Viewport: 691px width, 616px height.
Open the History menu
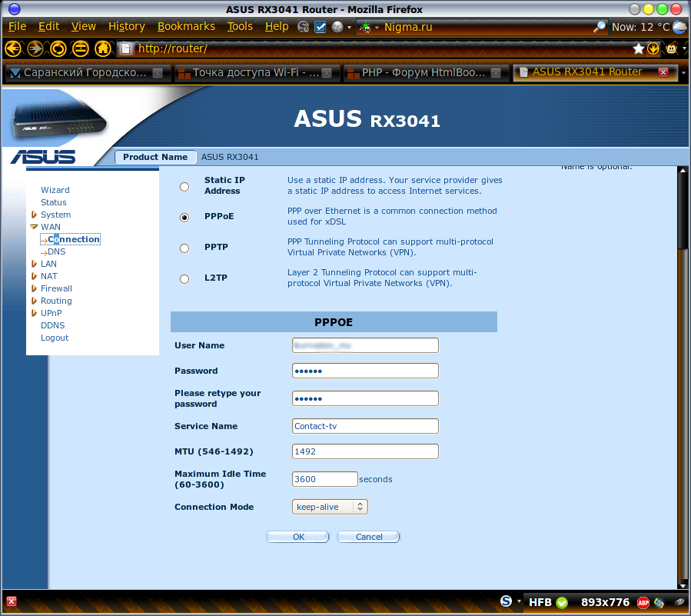pos(127,27)
